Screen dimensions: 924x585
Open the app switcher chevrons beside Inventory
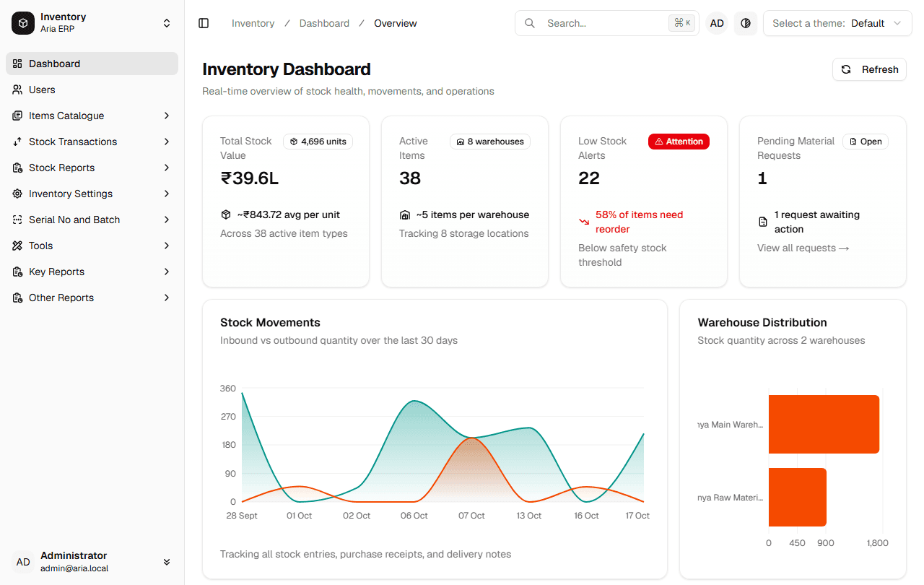(167, 23)
